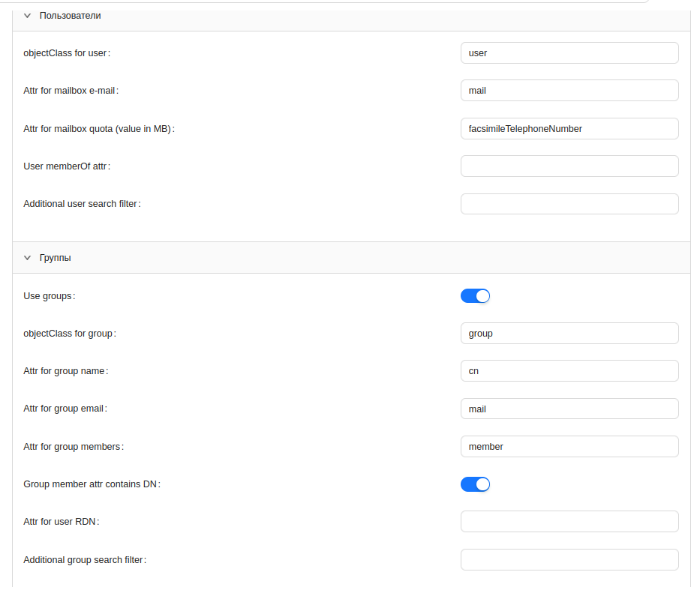
Task: Collapse Пользователи section using its chevron arrow
Action: coord(28,15)
